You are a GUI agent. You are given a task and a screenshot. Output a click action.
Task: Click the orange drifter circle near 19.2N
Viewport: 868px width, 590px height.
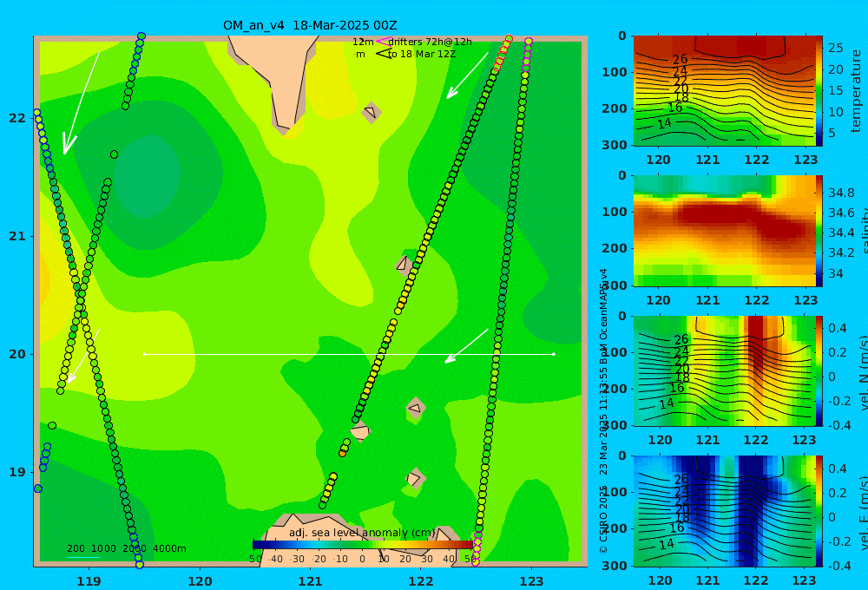(x=343, y=453)
